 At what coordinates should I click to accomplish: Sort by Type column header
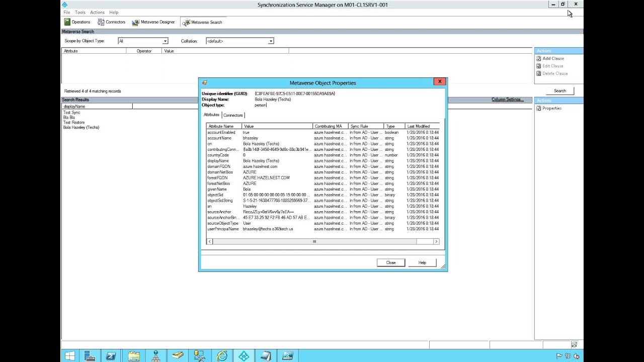pos(394,126)
